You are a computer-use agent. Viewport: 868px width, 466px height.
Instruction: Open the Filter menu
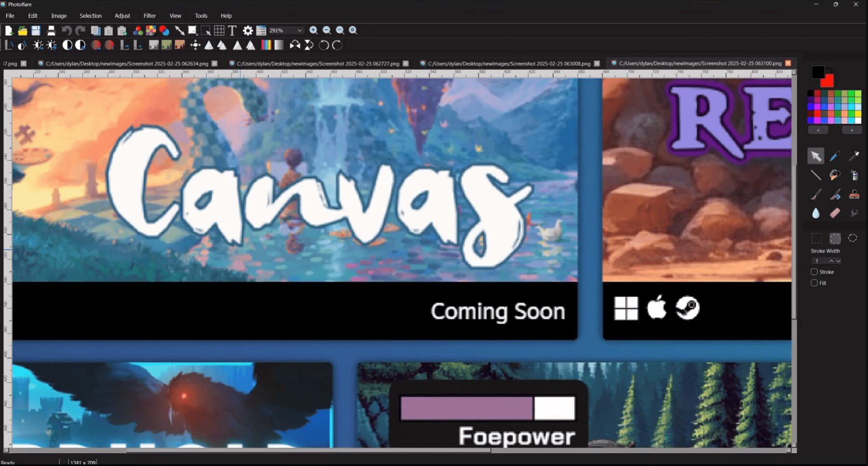[149, 16]
